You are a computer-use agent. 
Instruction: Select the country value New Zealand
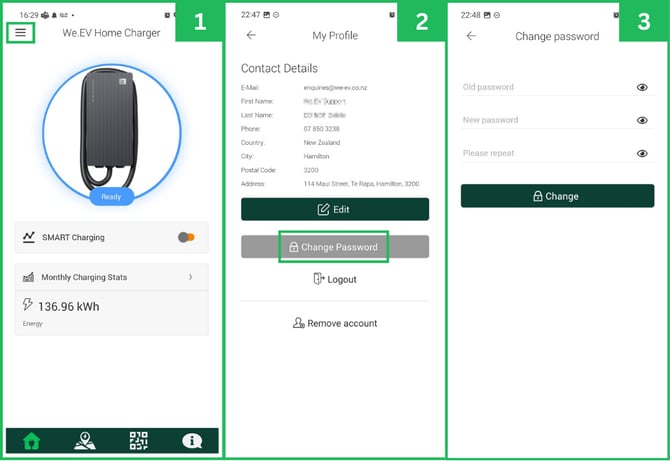pos(322,142)
